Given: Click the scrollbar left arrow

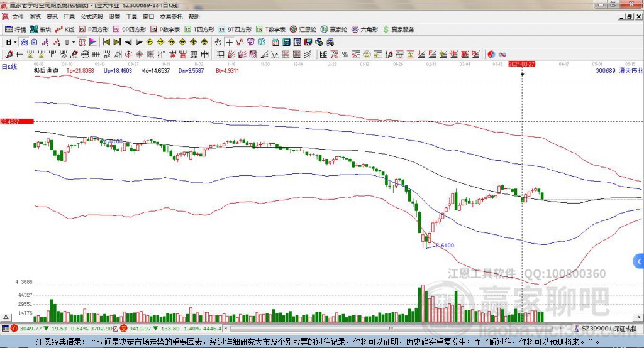Looking at the screenshot, I should (226, 329).
